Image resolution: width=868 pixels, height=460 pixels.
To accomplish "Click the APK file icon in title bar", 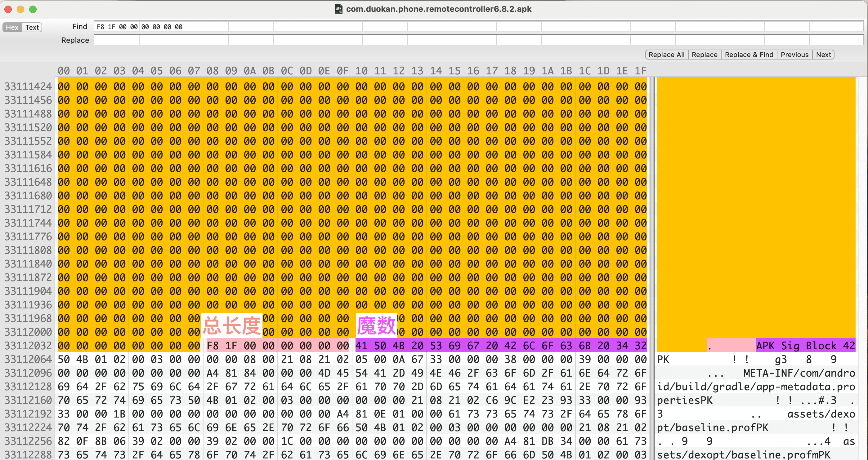I will coord(339,9).
